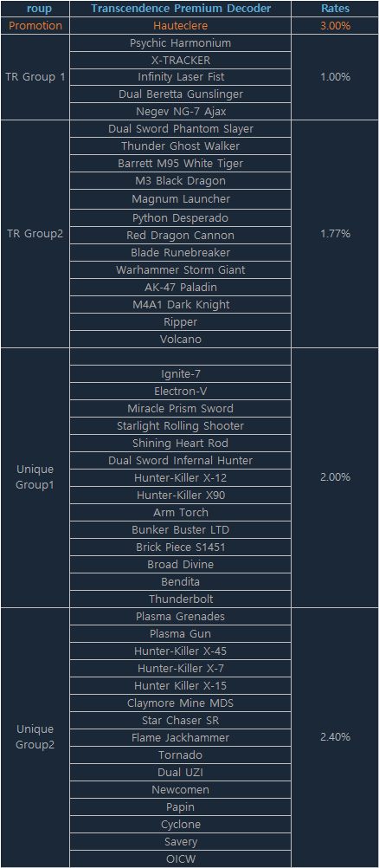Screen dimensions: 379x868
Task: Click Transcendence Premium Decoder header
Action: (x=180, y=9)
